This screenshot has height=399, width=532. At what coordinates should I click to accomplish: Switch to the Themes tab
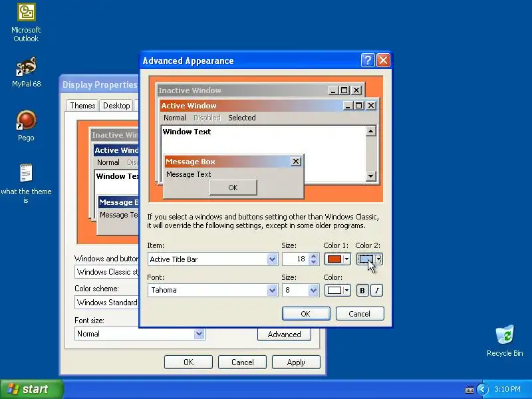(x=82, y=106)
